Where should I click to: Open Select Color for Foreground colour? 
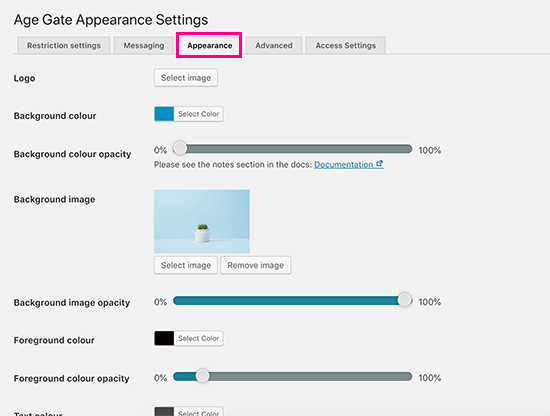[x=199, y=338]
